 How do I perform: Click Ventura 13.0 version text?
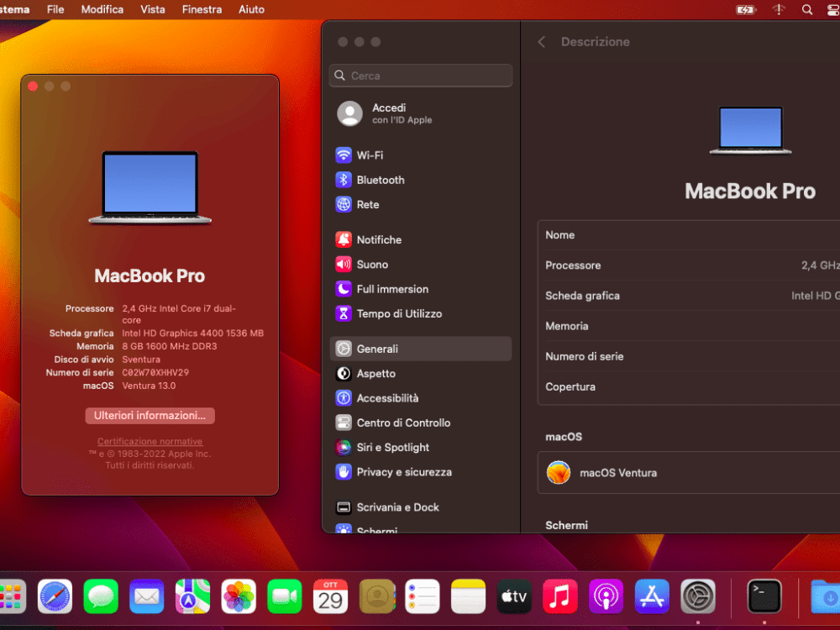[x=149, y=386]
